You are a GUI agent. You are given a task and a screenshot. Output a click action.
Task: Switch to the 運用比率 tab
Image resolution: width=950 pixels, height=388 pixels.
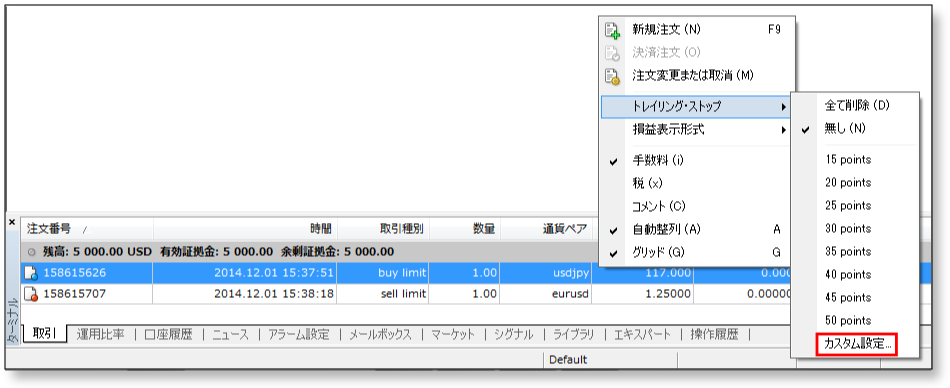(101, 335)
